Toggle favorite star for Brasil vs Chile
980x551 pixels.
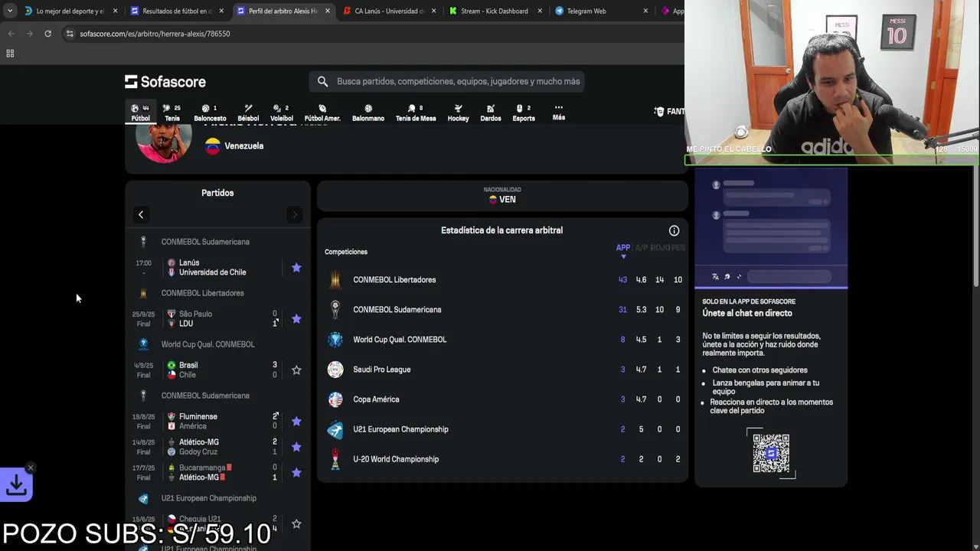click(296, 370)
